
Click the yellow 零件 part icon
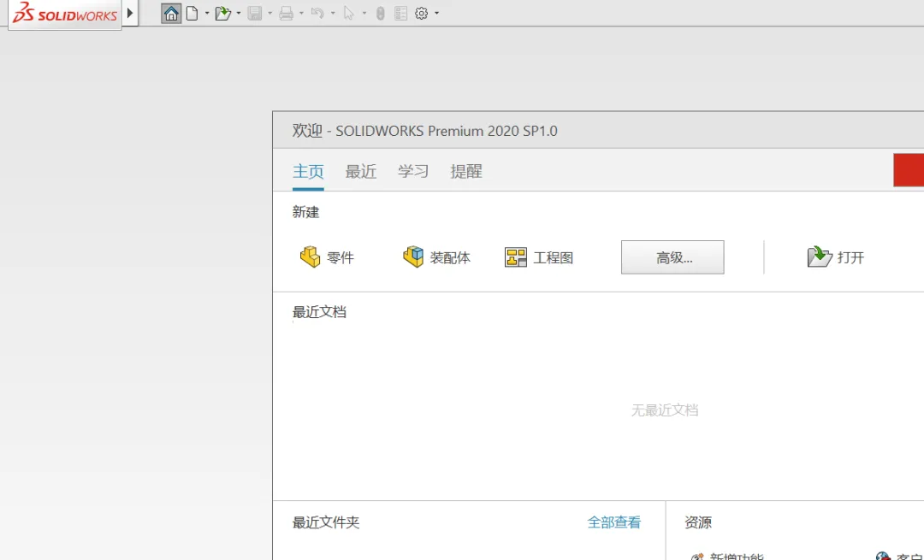(310, 256)
